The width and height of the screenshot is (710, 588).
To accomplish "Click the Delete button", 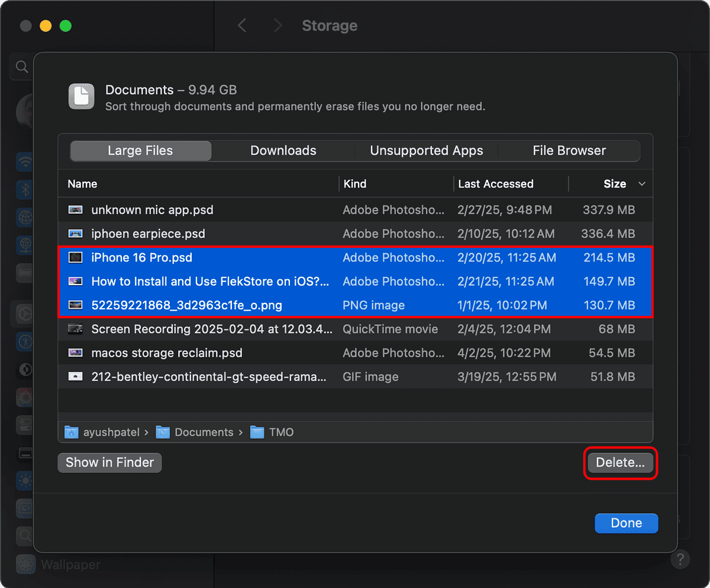I will click(620, 463).
